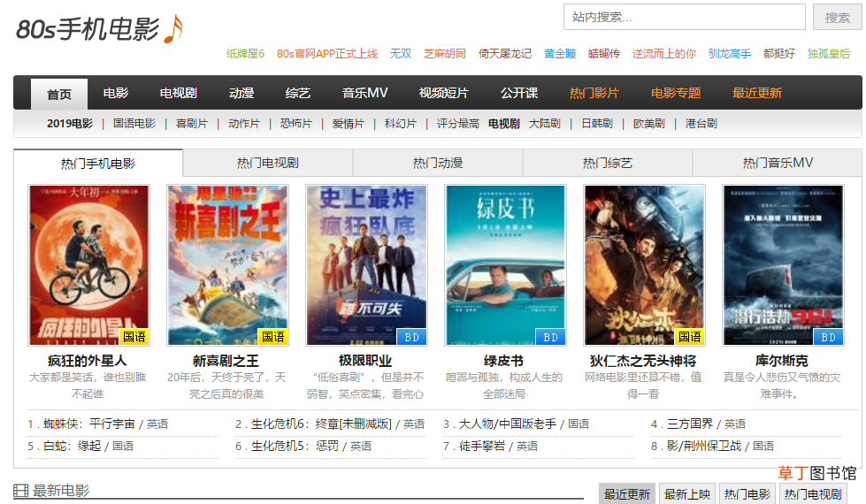Open the 电影专题 nav menu item
This screenshot has height=504, width=866.
coord(676,93)
